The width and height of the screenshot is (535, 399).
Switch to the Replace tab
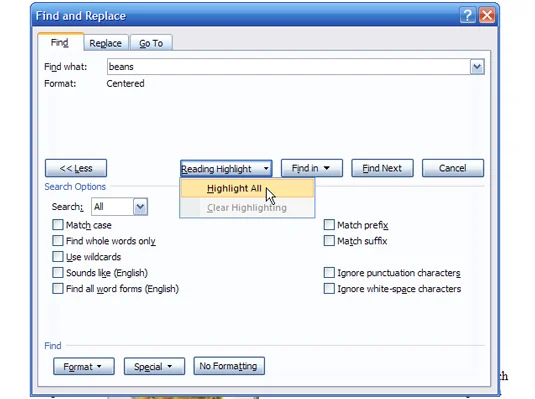pos(106,43)
